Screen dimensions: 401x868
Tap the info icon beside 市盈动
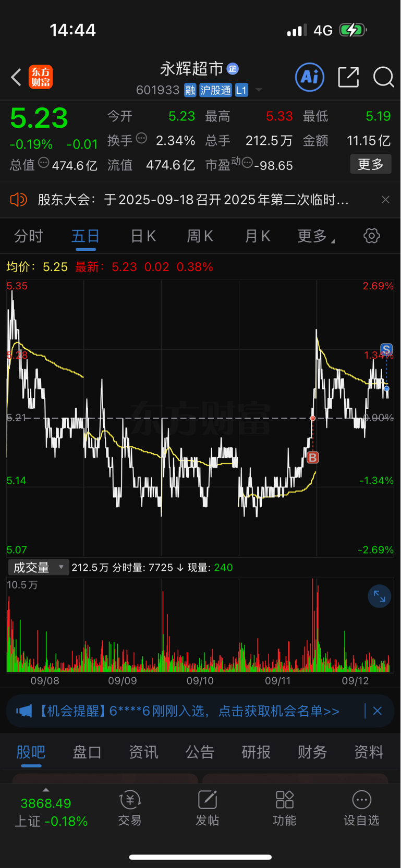[248, 163]
